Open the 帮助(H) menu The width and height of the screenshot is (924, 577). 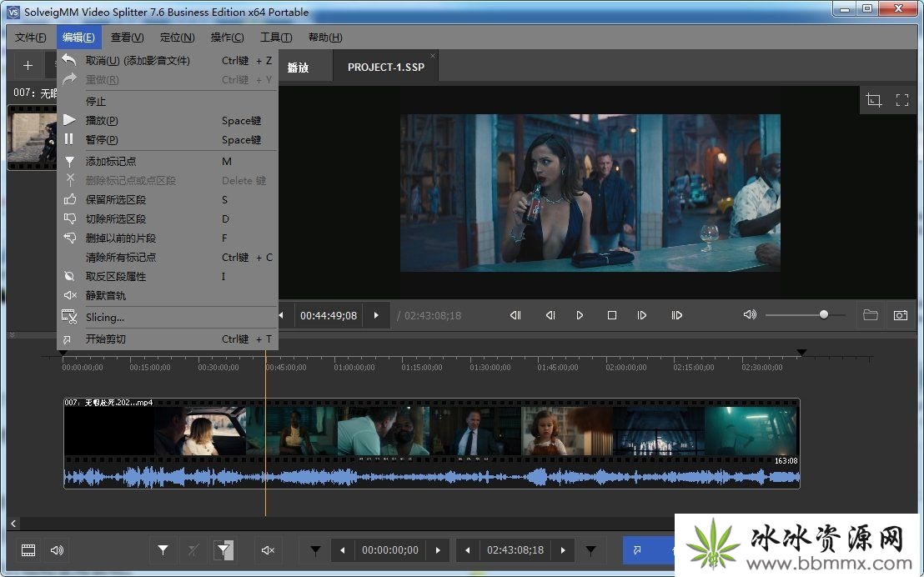pyautogui.click(x=325, y=38)
